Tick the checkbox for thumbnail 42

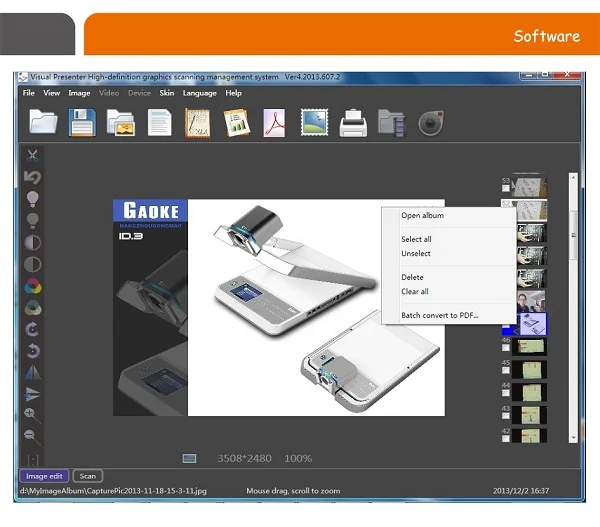505,438
